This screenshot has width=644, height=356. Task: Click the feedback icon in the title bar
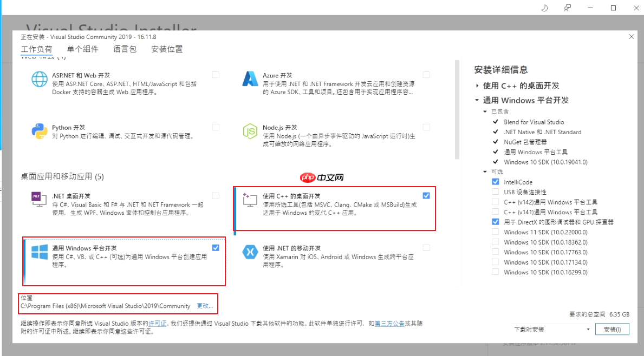coord(567,8)
